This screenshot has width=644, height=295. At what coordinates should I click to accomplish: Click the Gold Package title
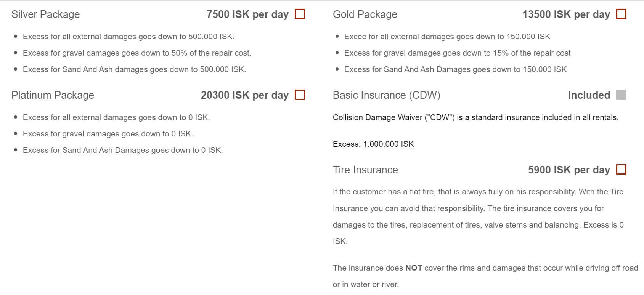click(365, 14)
